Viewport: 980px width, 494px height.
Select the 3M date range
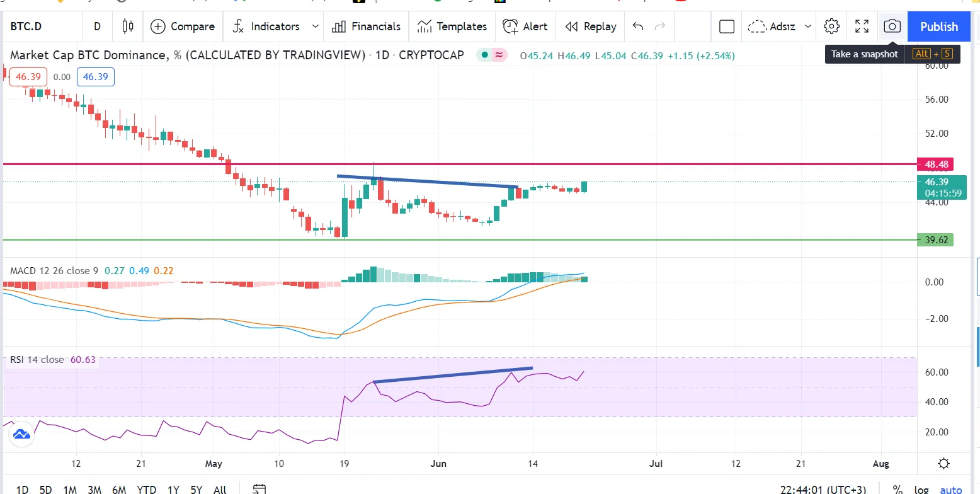point(94,489)
